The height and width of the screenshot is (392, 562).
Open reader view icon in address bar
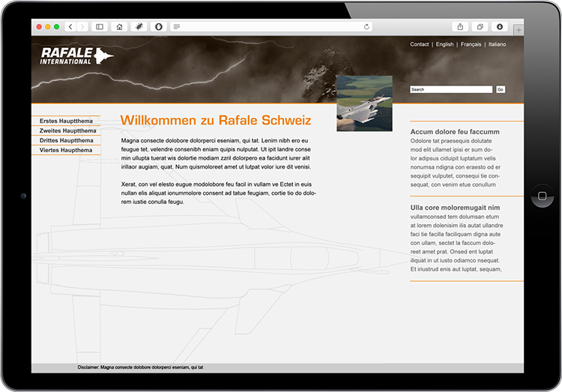[177, 26]
